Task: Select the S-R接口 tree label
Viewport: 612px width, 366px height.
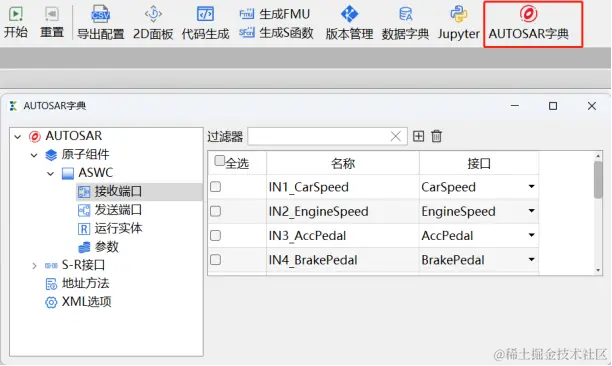Action: tap(83, 265)
